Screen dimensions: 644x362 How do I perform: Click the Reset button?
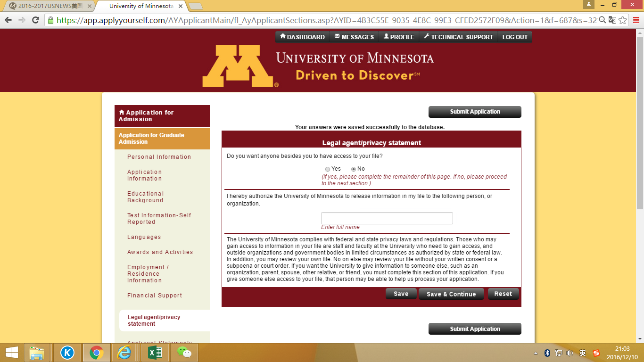click(x=503, y=294)
